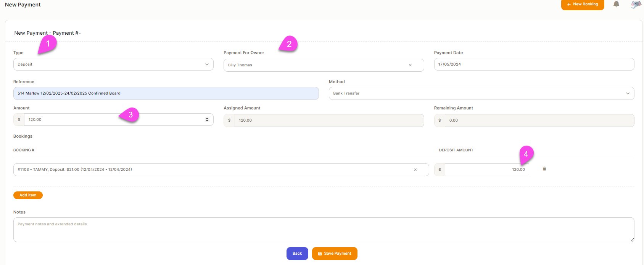
Task: Delete the booking row with trash icon
Action: (x=544, y=169)
